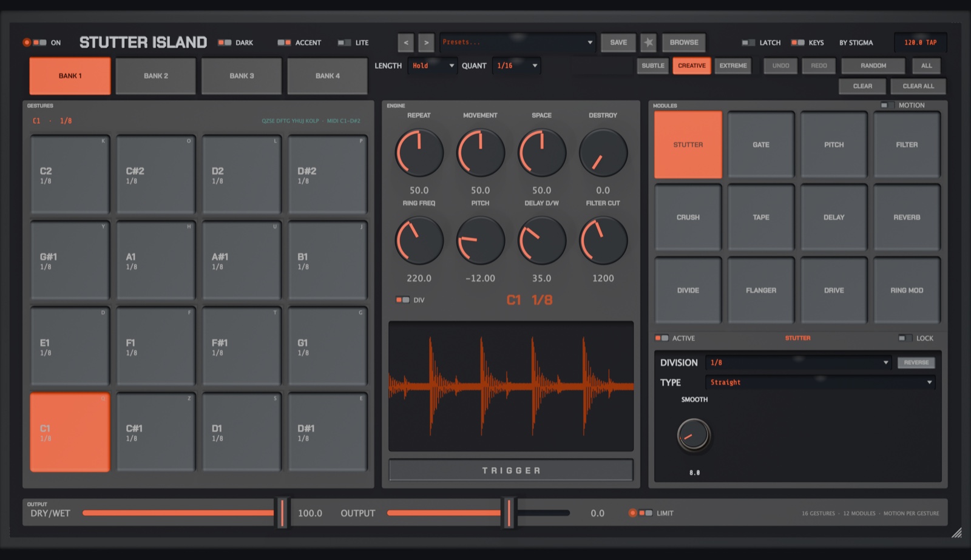971x560 pixels.
Task: Go to next preset with right arrow
Action: 427,42
